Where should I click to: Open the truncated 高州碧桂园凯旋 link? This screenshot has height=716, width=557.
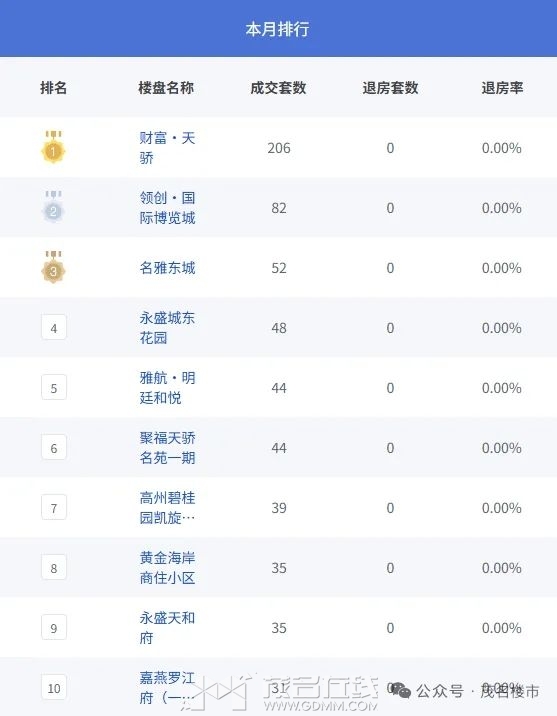pyautogui.click(x=167, y=508)
